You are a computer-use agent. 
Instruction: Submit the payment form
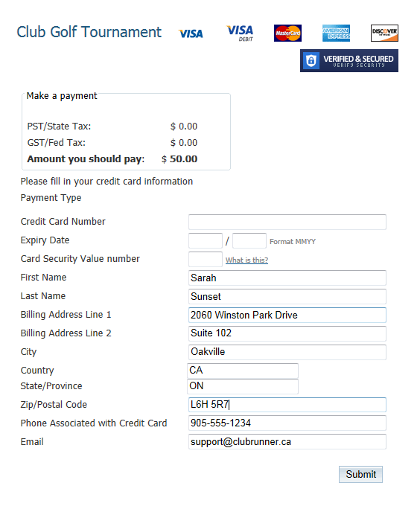(360, 474)
